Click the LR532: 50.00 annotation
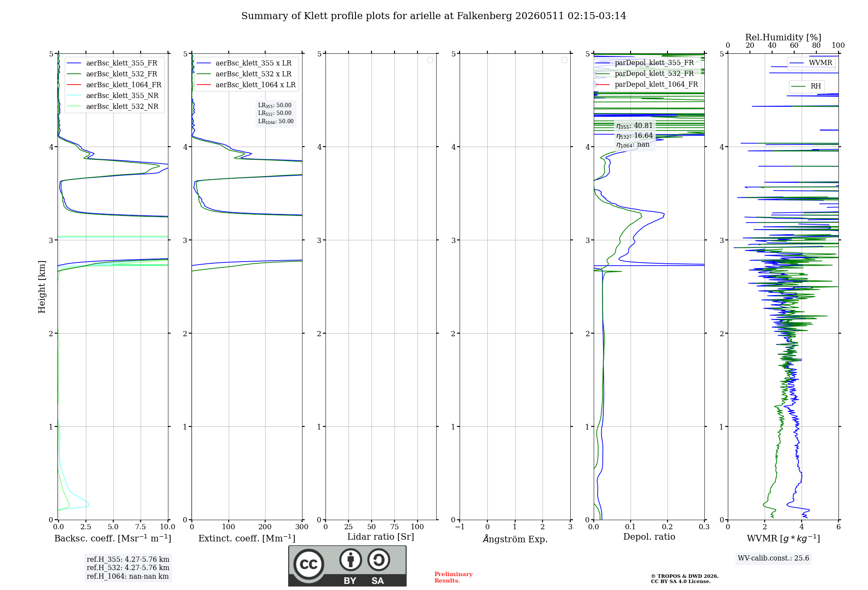 tap(275, 113)
